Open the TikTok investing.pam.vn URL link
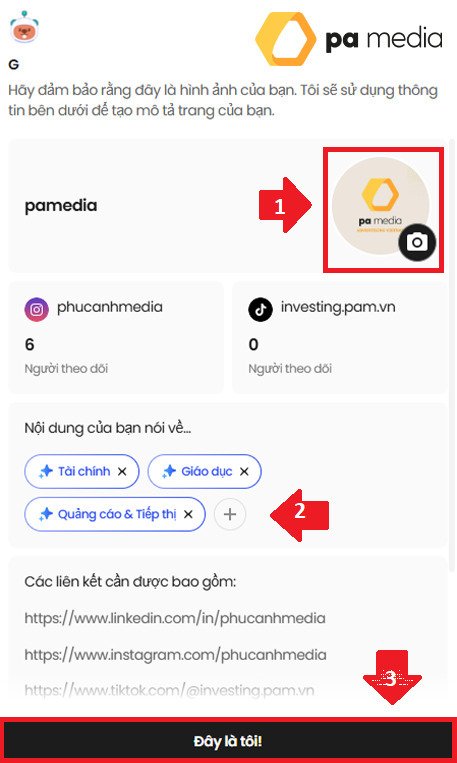The height and width of the screenshot is (763, 457). pyautogui.click(x=169, y=690)
